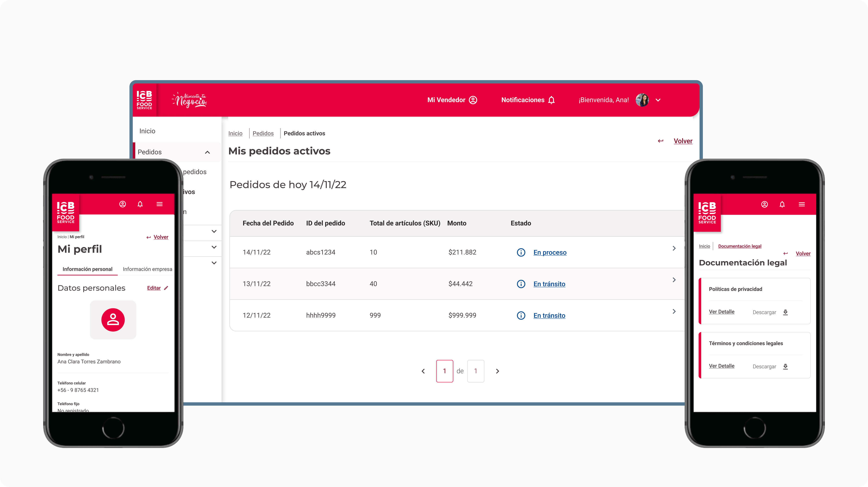Image resolution: width=868 pixels, height=487 pixels.
Task: Tap bell icon on right phone header
Action: click(x=782, y=204)
